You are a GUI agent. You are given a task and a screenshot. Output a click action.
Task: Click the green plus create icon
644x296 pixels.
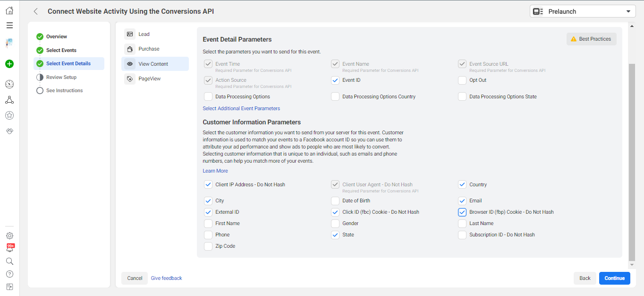point(9,64)
